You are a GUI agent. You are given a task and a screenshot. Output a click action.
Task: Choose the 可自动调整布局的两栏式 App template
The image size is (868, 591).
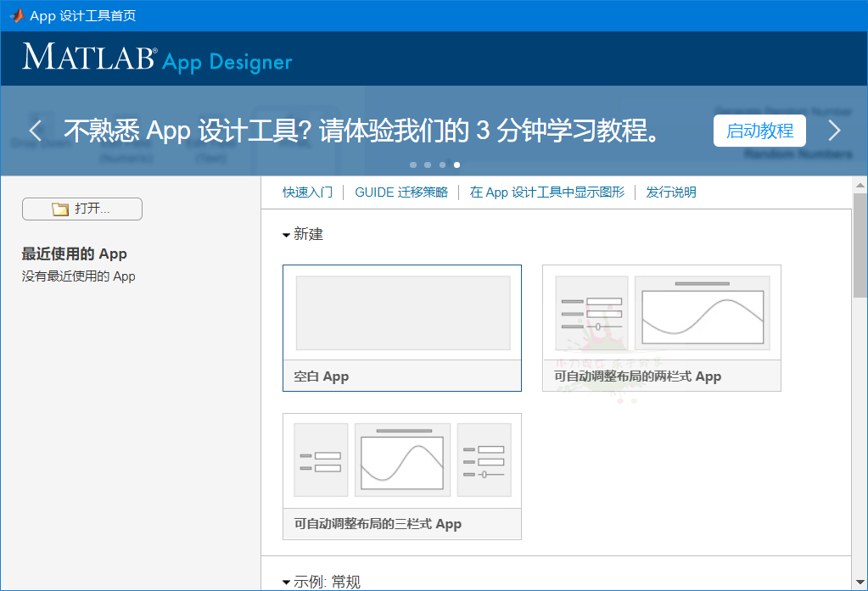[x=661, y=327]
